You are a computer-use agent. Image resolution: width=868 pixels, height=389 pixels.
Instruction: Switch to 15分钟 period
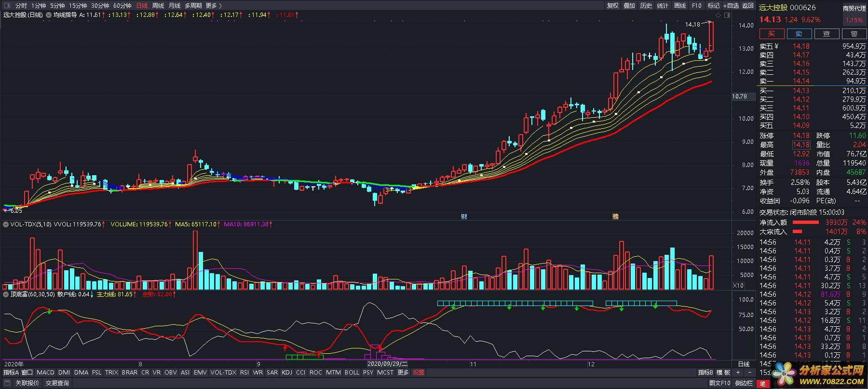(x=78, y=6)
